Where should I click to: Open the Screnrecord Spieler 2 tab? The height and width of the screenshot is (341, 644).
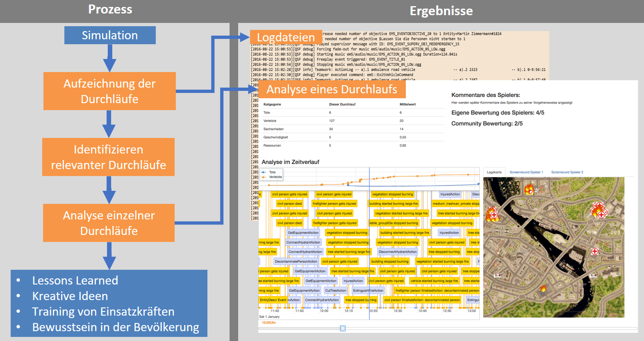[x=567, y=172]
